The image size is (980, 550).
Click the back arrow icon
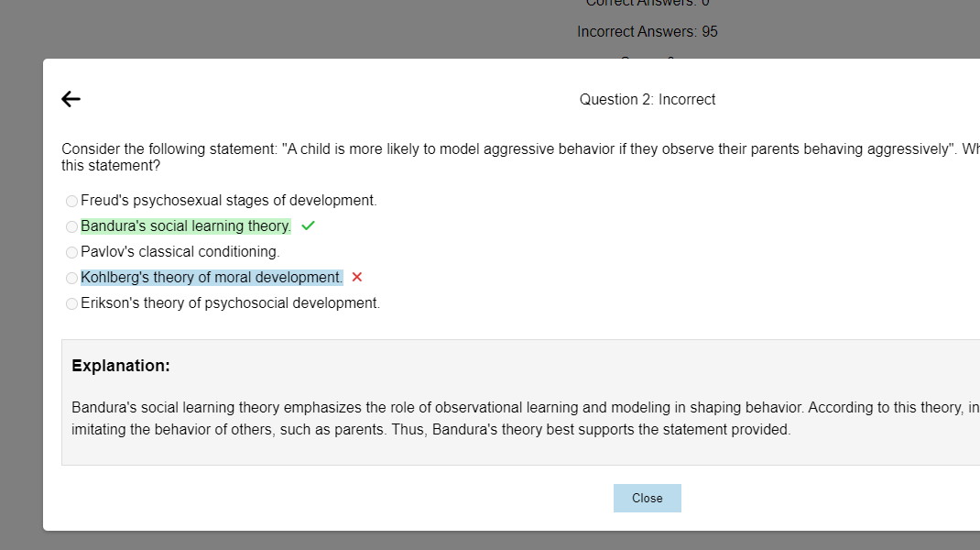(71, 99)
